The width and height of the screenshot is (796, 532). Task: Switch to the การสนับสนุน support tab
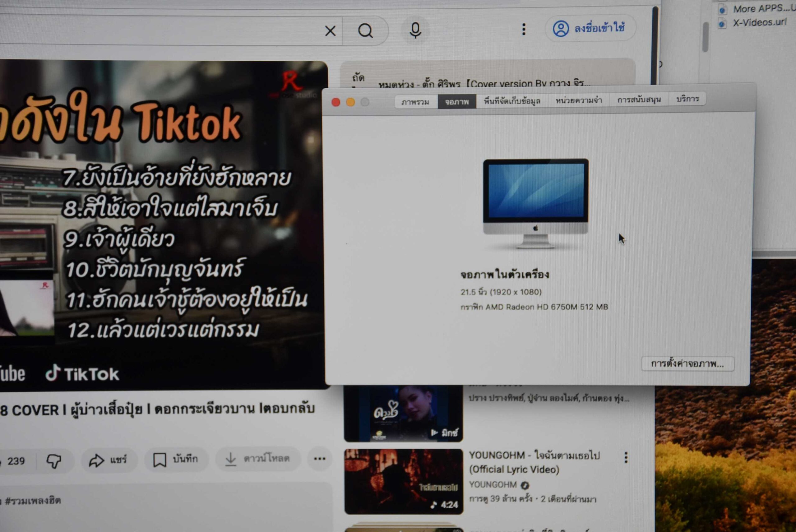[639, 99]
